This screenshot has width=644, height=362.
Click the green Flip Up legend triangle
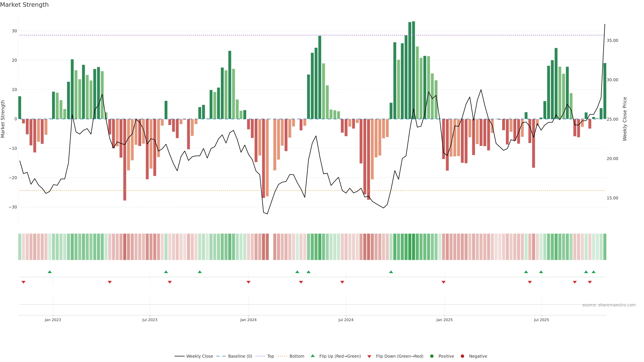(x=312, y=356)
